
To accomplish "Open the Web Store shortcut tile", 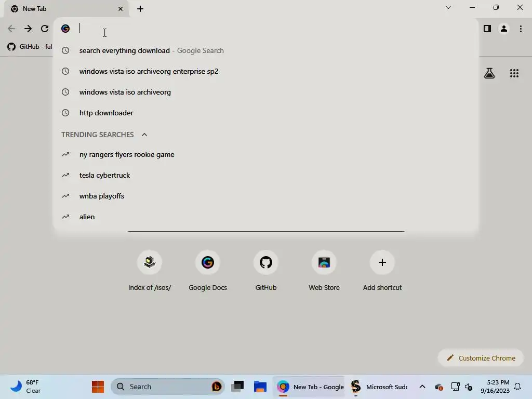I will [x=324, y=271].
